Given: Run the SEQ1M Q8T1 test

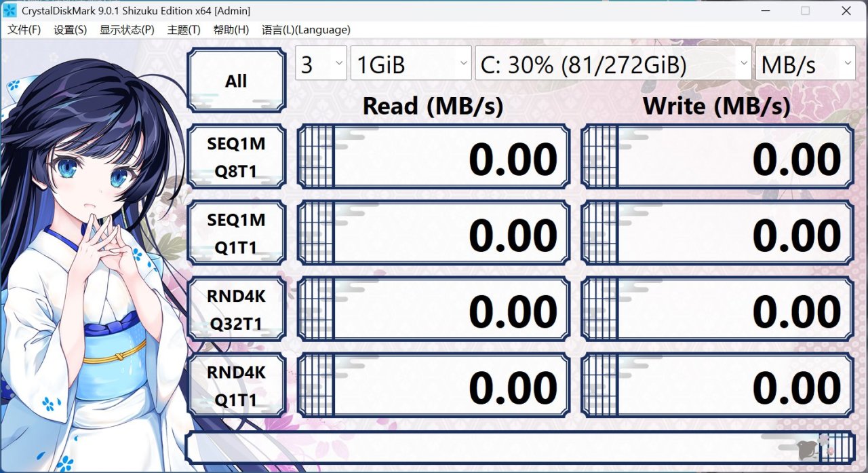Looking at the screenshot, I should tap(236, 157).
